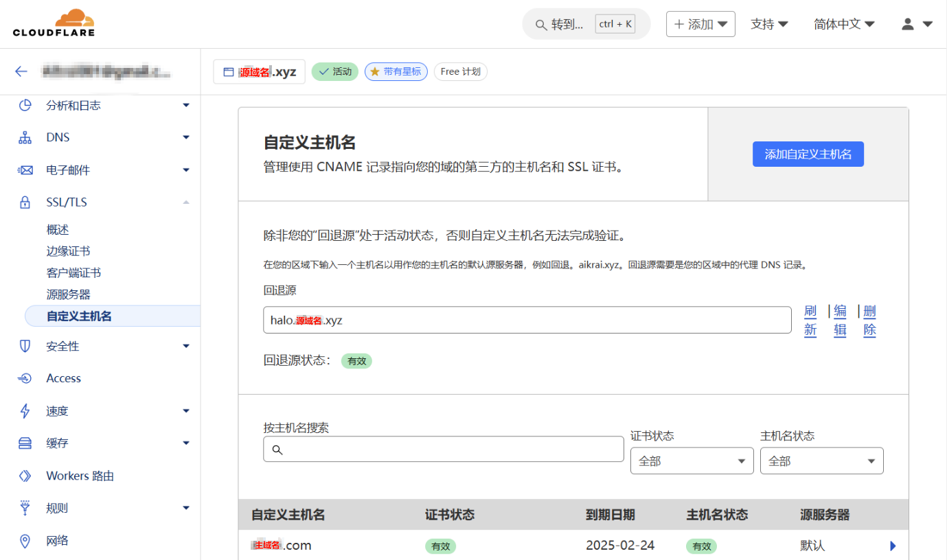Viewport: 947px width, 560px height.
Task: Click the 编辑 link
Action: coord(840,320)
